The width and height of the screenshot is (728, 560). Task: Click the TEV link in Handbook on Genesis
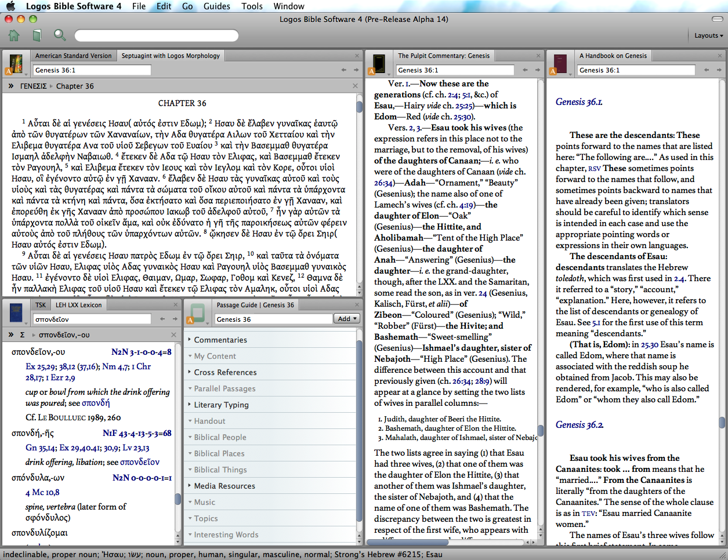point(589,513)
